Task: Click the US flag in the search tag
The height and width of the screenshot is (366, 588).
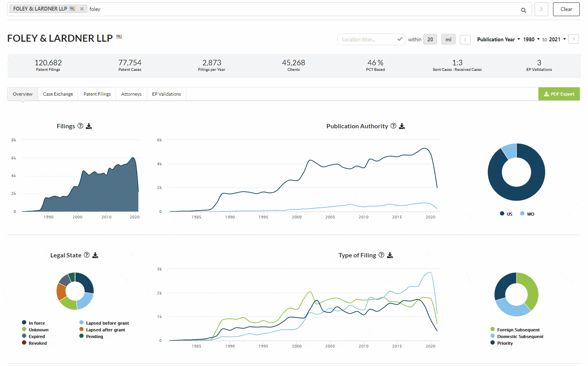Action: 72,9
